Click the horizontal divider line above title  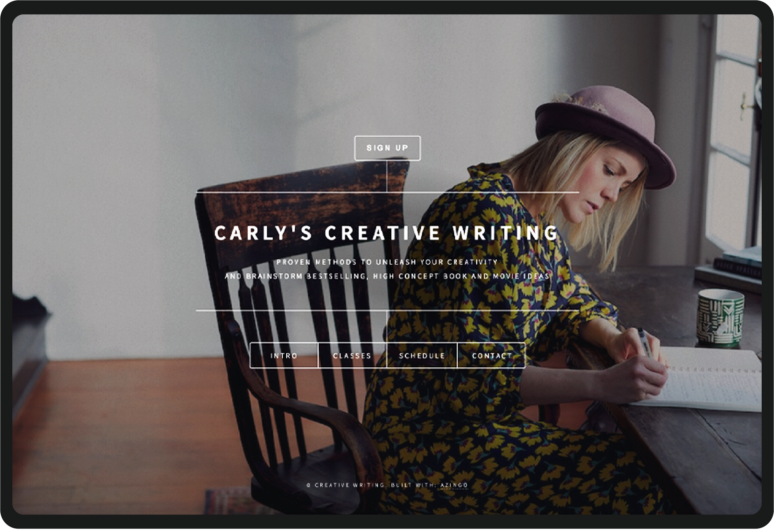388,192
